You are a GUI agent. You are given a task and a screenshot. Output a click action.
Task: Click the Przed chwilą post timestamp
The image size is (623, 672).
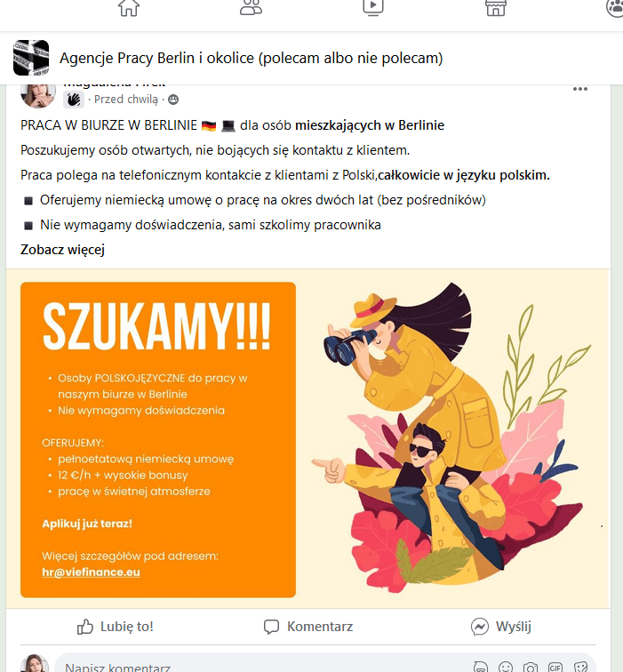point(126,100)
